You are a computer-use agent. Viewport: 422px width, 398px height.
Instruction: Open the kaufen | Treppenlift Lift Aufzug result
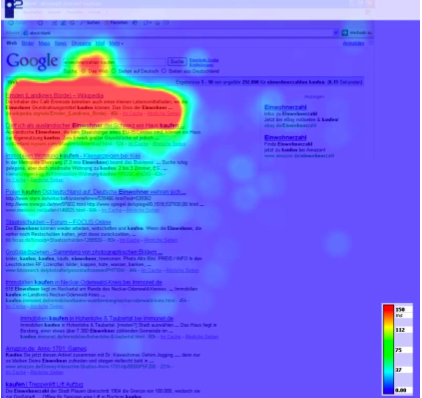pyautogui.click(x=44, y=384)
